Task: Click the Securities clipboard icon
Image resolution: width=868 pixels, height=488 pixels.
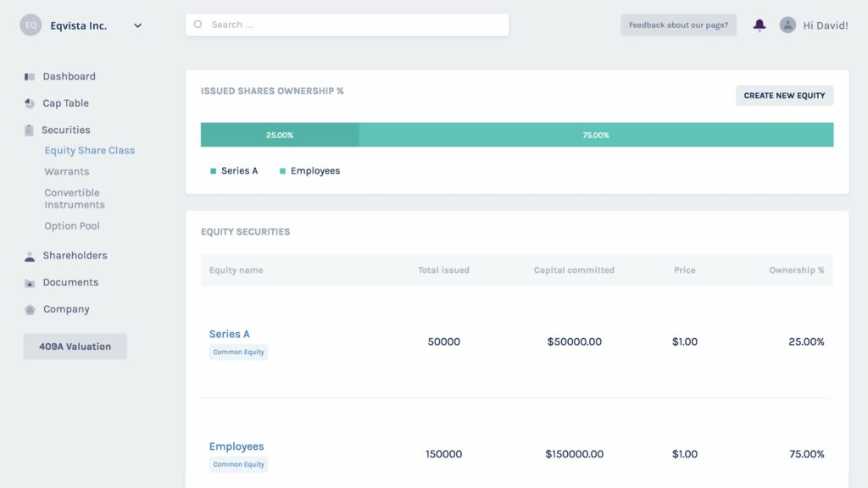Action: click(x=29, y=130)
